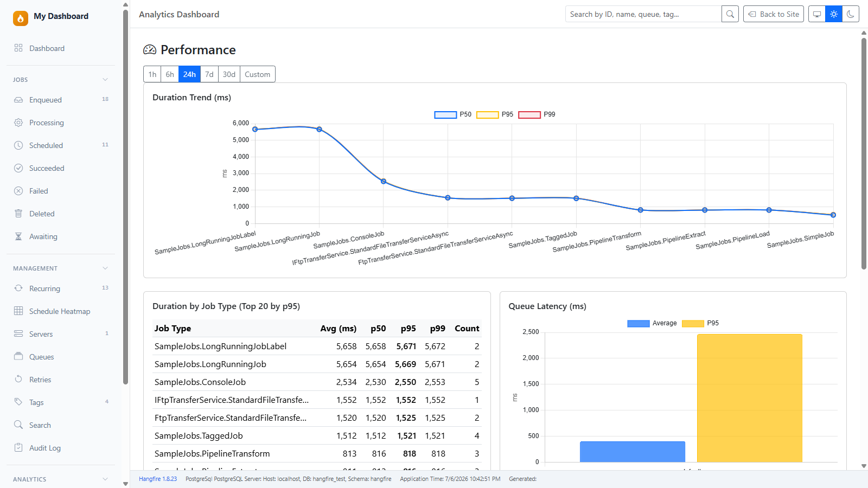This screenshot has width=868, height=488.
Task: Click the SampleJobs.PipelineTransform table row
Action: pyautogui.click(x=317, y=453)
